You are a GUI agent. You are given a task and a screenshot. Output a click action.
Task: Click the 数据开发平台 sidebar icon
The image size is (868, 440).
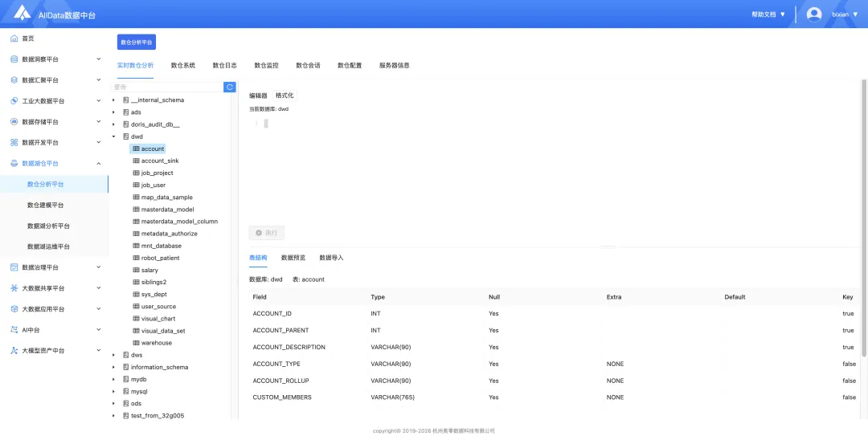pos(14,143)
